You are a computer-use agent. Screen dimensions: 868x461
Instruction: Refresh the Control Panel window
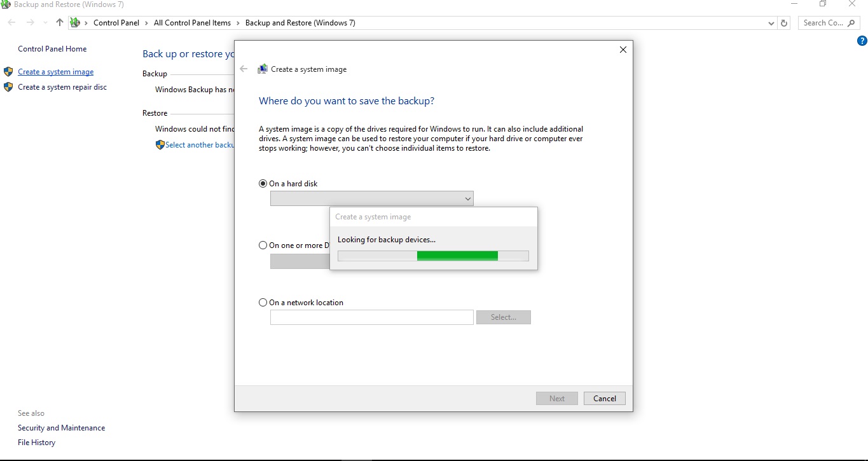[x=784, y=23]
